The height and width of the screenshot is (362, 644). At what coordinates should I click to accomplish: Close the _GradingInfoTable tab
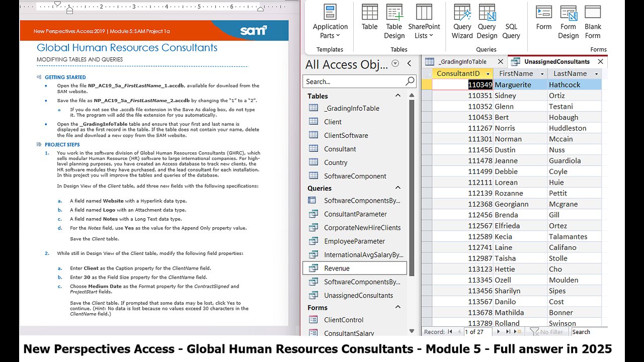[500, 61]
